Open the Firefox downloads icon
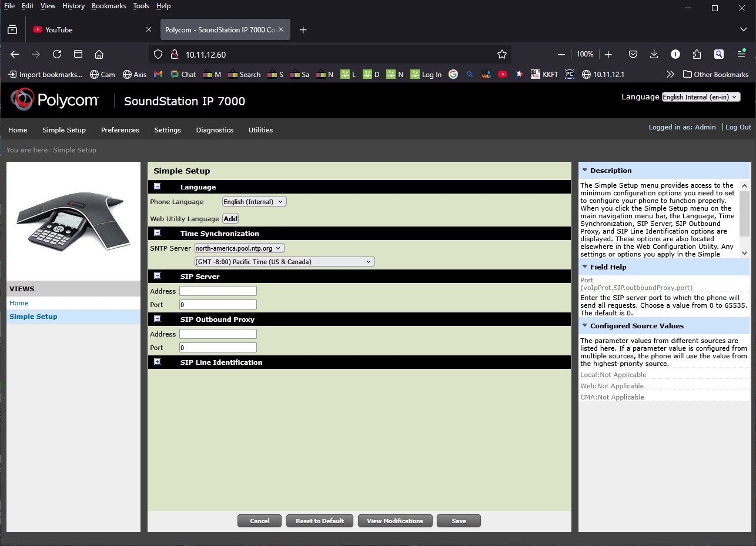The width and height of the screenshot is (756, 546). click(654, 54)
